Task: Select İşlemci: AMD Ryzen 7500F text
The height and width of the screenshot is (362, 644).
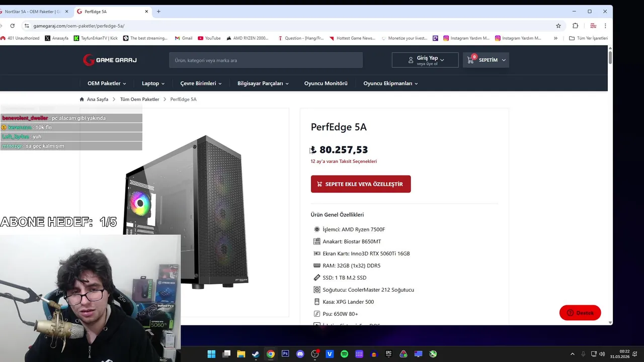Action: click(354, 229)
